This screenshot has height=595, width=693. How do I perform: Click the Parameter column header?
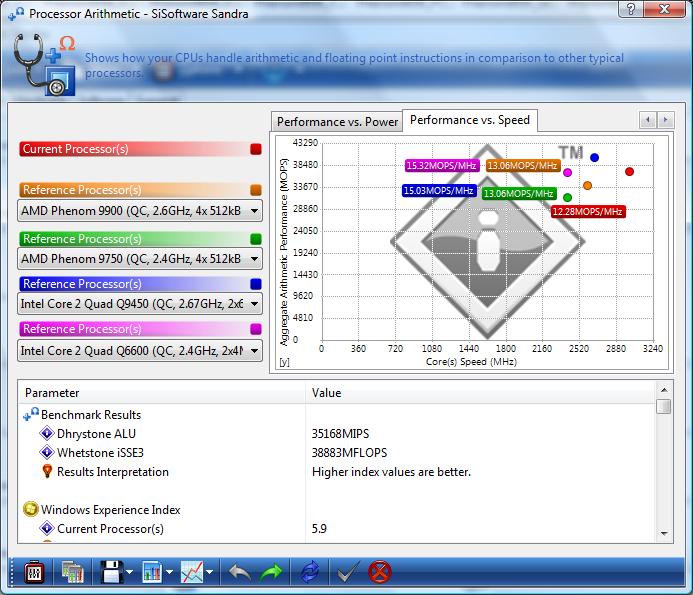click(x=160, y=393)
